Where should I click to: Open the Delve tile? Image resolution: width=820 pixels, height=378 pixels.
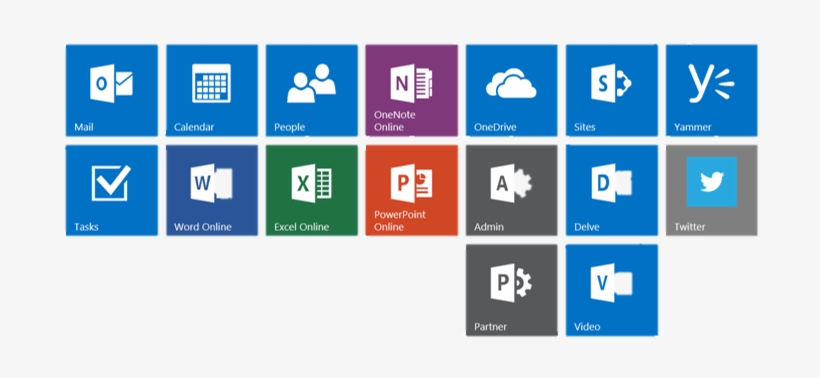(x=611, y=190)
